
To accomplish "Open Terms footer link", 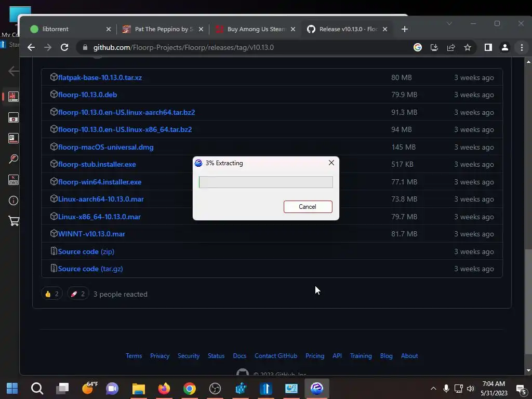I will tap(134, 356).
